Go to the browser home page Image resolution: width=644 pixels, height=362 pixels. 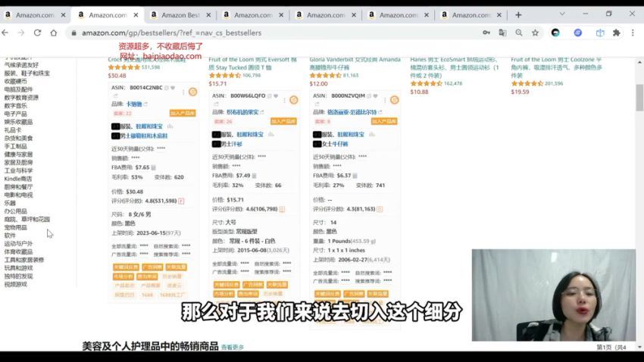point(54,33)
